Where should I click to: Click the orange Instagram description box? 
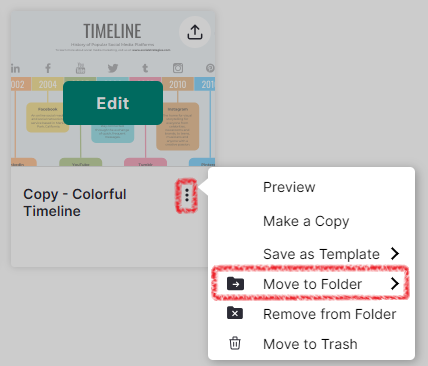pyautogui.click(x=178, y=126)
